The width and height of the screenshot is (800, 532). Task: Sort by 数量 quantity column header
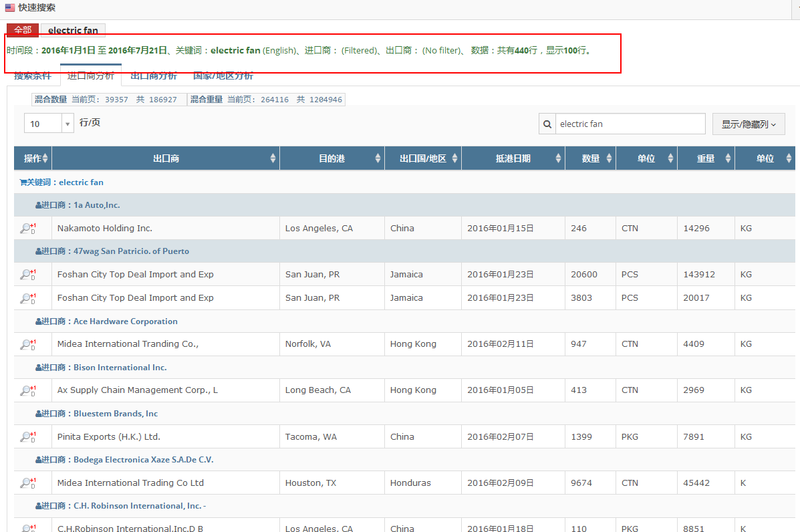click(590, 158)
